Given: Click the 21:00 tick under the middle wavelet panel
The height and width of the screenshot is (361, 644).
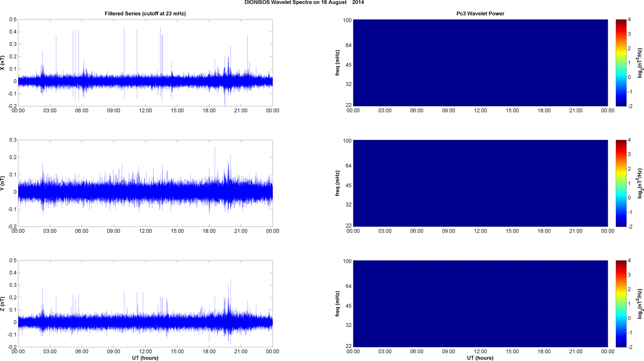Looking at the screenshot, I should pos(576,231).
